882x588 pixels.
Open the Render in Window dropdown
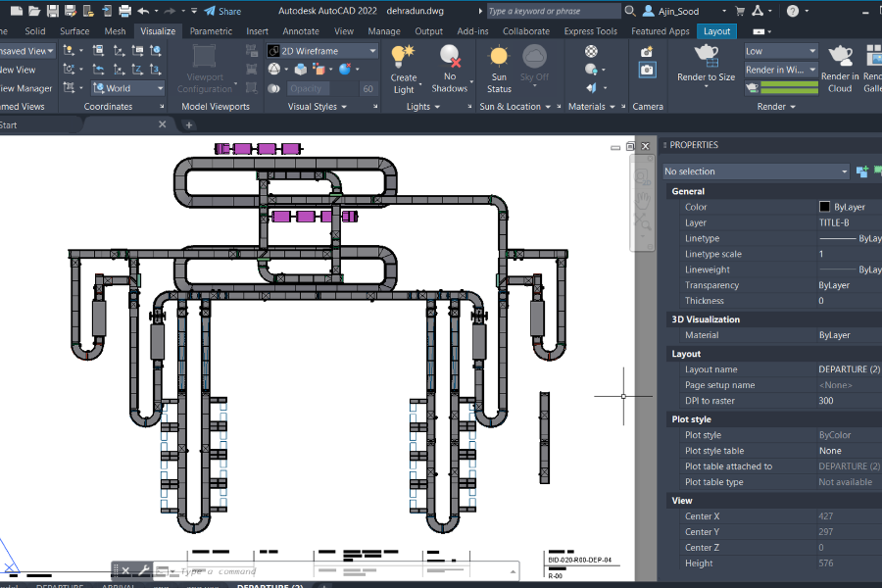781,70
